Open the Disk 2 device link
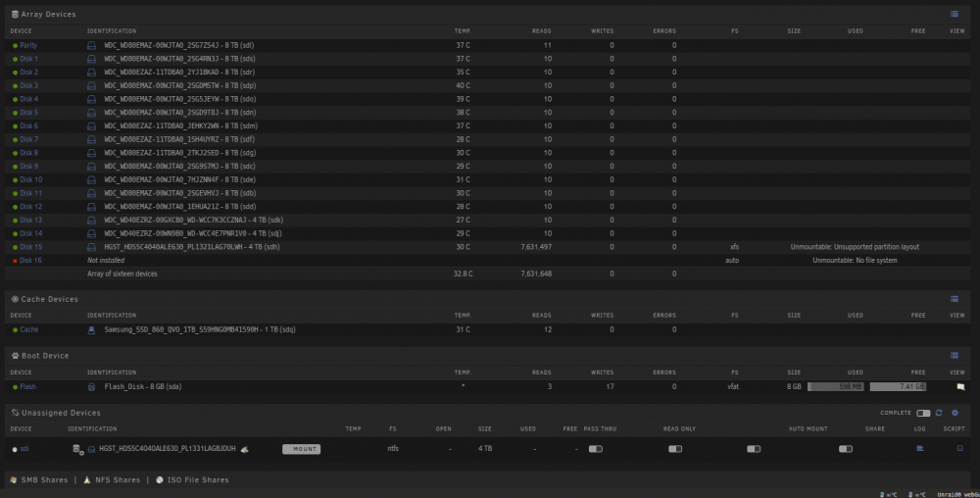The height and width of the screenshot is (498, 980). 28,73
